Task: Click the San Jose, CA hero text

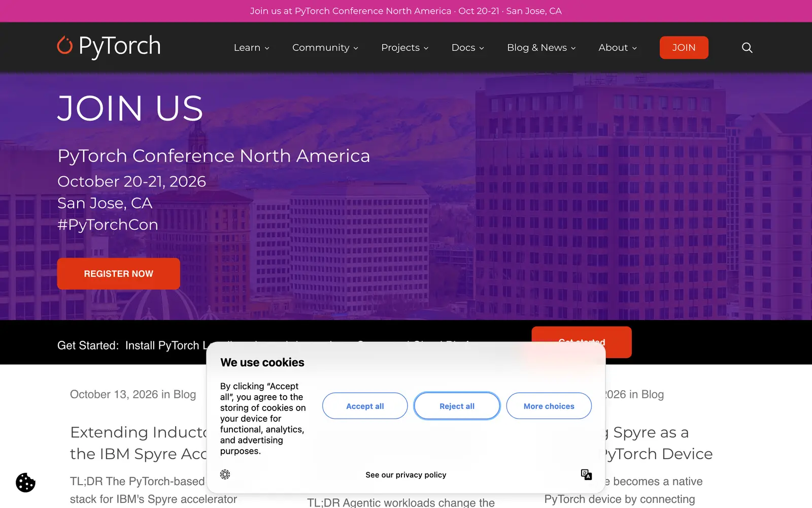Action: tap(105, 203)
